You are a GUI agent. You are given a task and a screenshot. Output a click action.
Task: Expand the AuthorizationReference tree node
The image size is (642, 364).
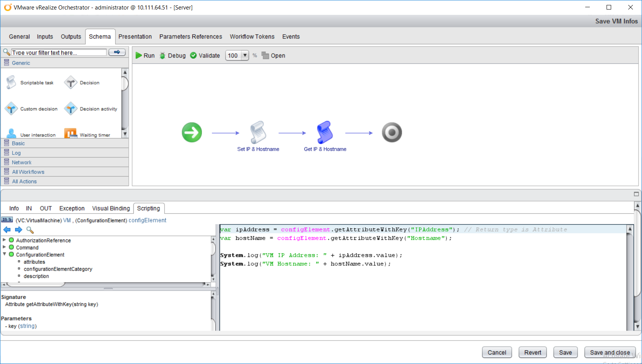4,240
